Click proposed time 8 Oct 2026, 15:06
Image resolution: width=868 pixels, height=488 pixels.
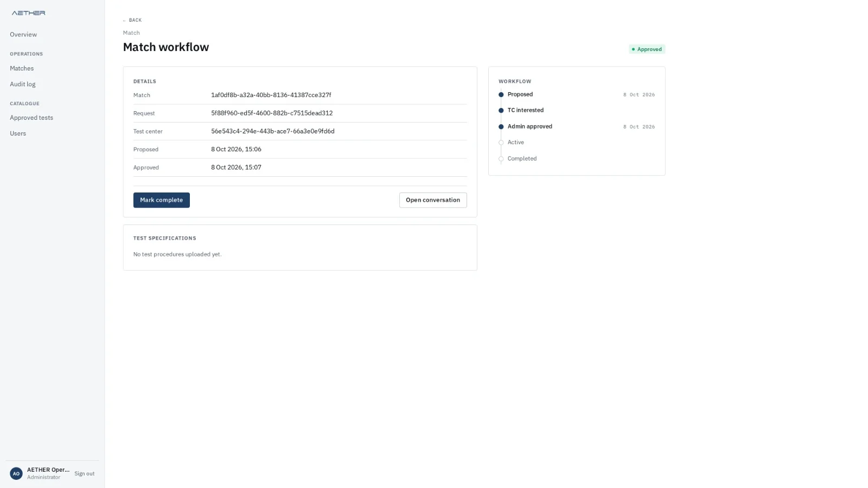tap(236, 149)
